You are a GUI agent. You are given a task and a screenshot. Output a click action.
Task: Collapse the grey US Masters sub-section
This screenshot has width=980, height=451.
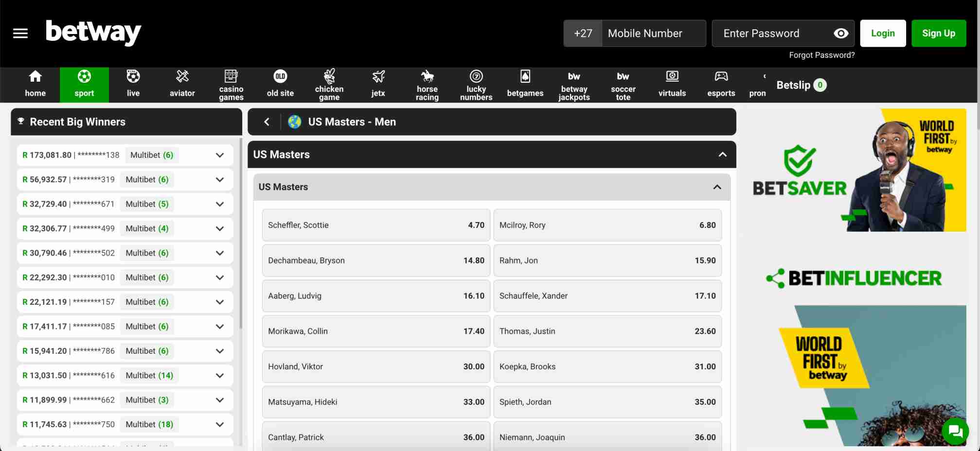717,187
